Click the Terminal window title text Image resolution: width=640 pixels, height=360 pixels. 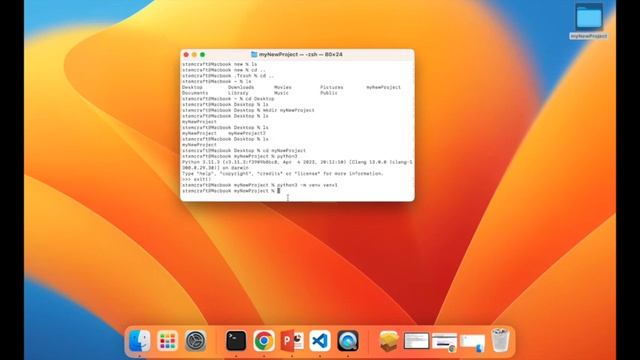(300, 54)
